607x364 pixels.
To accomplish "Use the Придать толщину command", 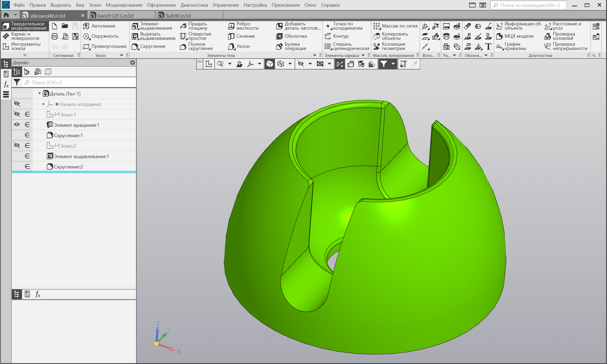I will pyautogui.click(x=193, y=26).
